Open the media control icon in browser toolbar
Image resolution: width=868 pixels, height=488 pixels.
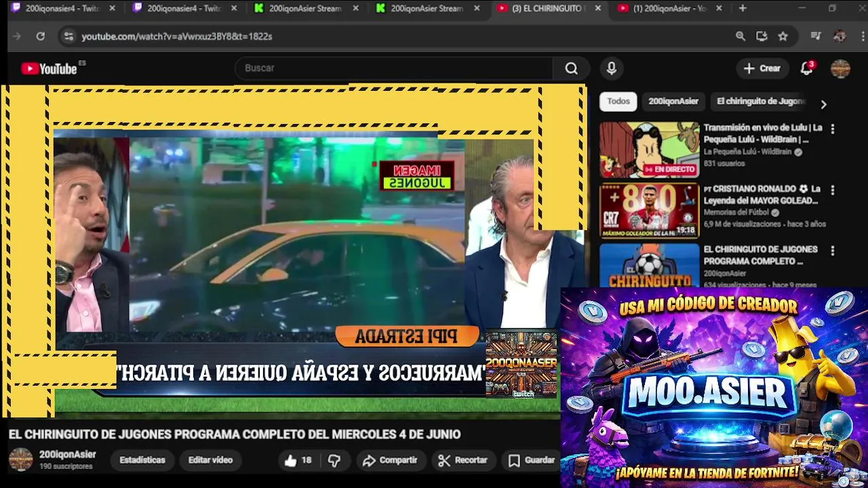tap(816, 37)
